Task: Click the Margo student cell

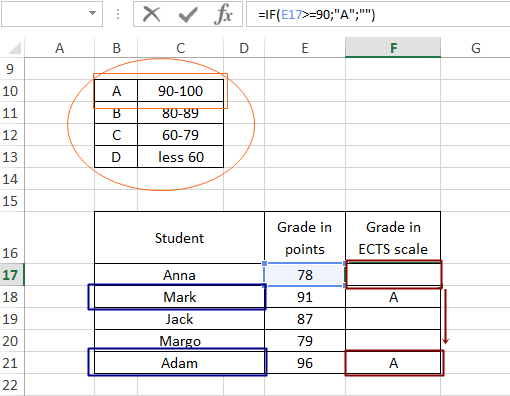Action: [179, 341]
